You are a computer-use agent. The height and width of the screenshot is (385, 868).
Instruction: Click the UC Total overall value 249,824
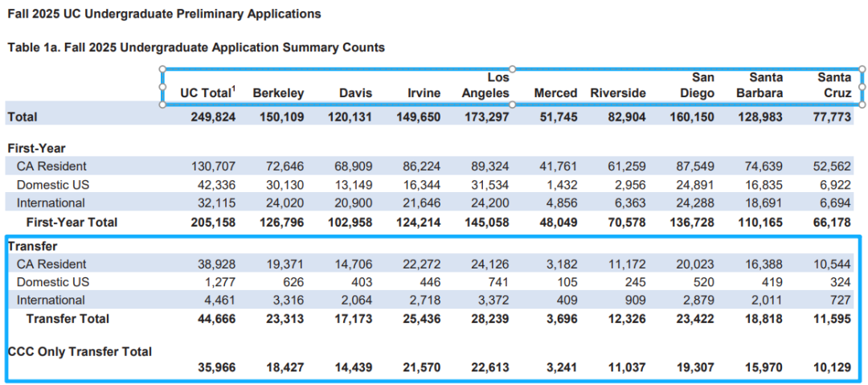[212, 117]
